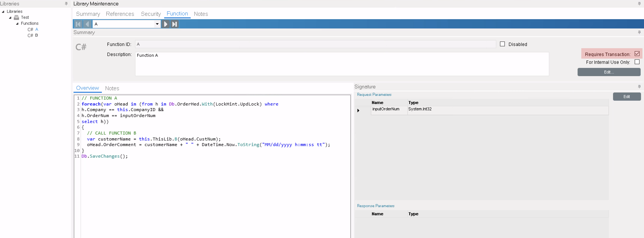
Task: Open the References tab
Action: [120, 14]
